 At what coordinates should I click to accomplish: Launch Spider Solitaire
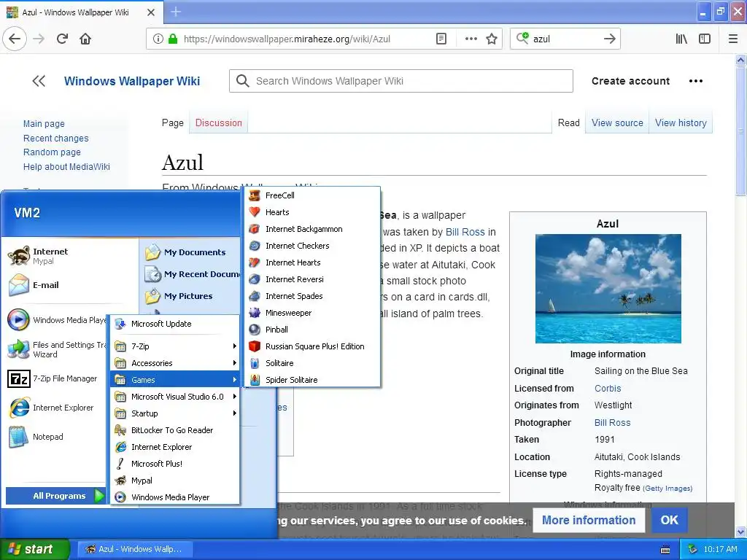[312, 379]
